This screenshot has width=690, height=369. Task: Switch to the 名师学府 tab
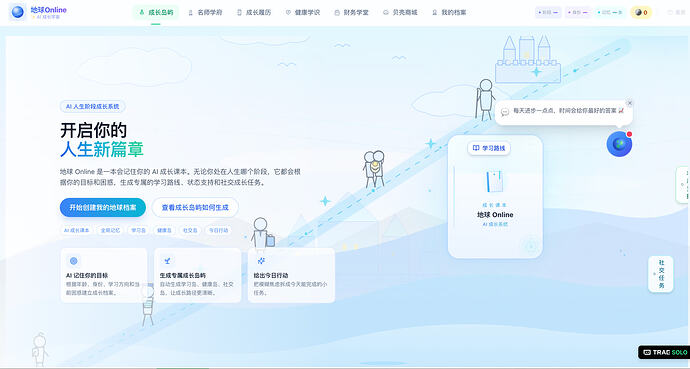tap(205, 12)
